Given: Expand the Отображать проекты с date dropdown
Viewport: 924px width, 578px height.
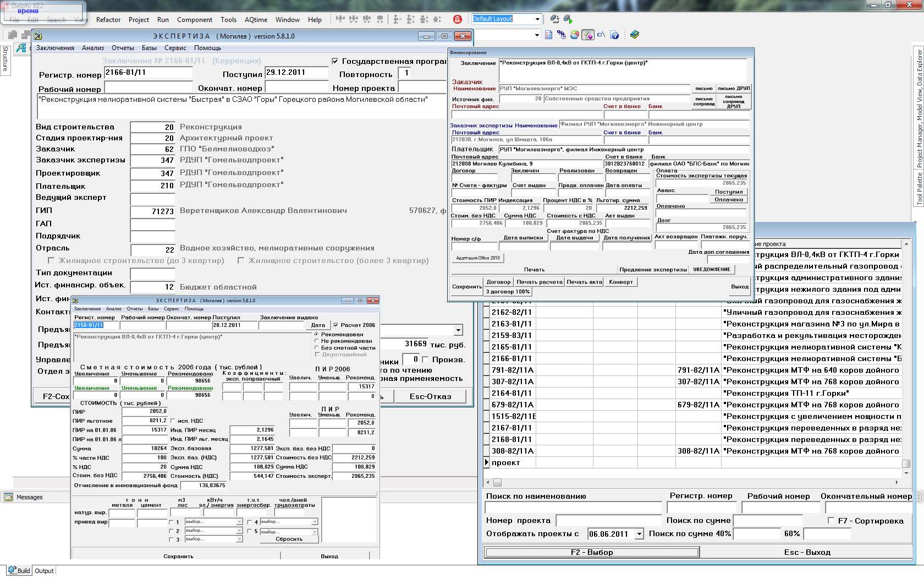Looking at the screenshot, I should pos(639,534).
